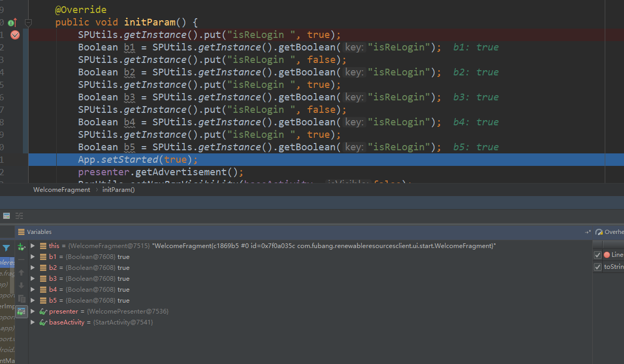
Task: Uncheck the toString checkbox in Overhead panel
Action: (597, 267)
